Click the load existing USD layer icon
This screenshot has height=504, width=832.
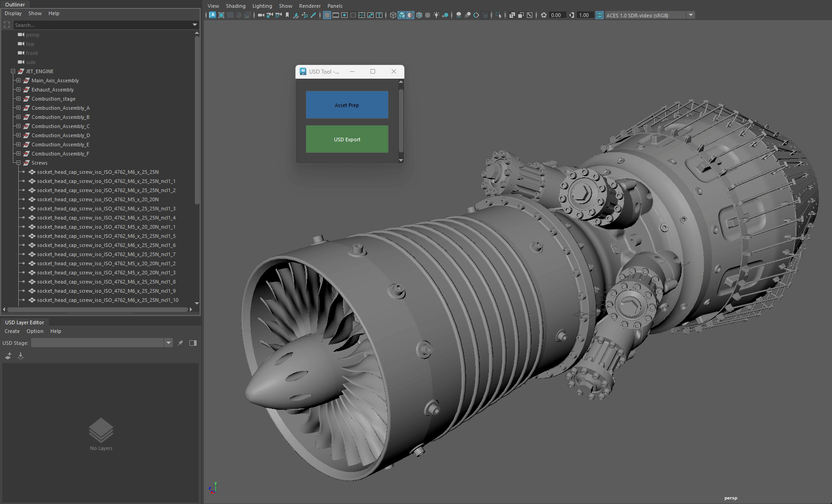click(21, 356)
